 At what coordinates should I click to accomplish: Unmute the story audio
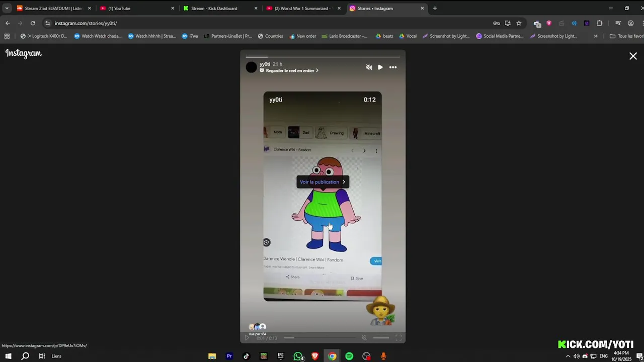369,67
